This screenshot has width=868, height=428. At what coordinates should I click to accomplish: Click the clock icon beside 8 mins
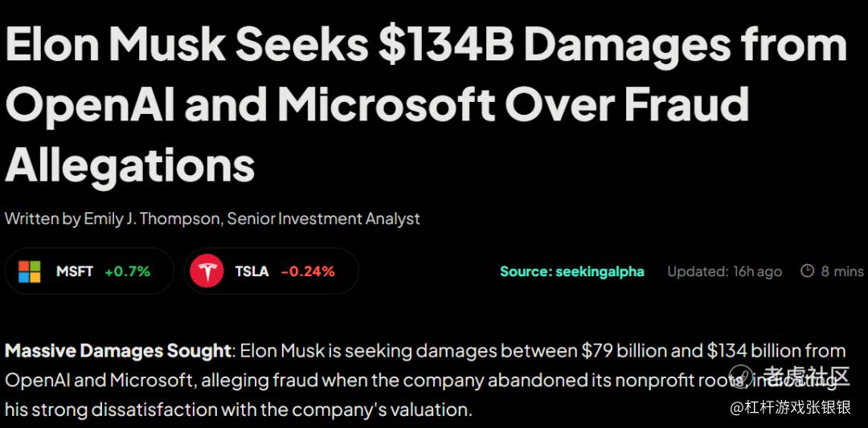pos(808,271)
